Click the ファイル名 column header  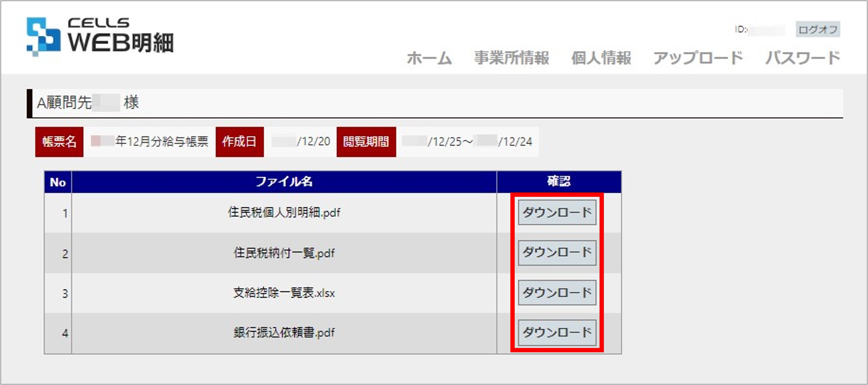pos(284,182)
